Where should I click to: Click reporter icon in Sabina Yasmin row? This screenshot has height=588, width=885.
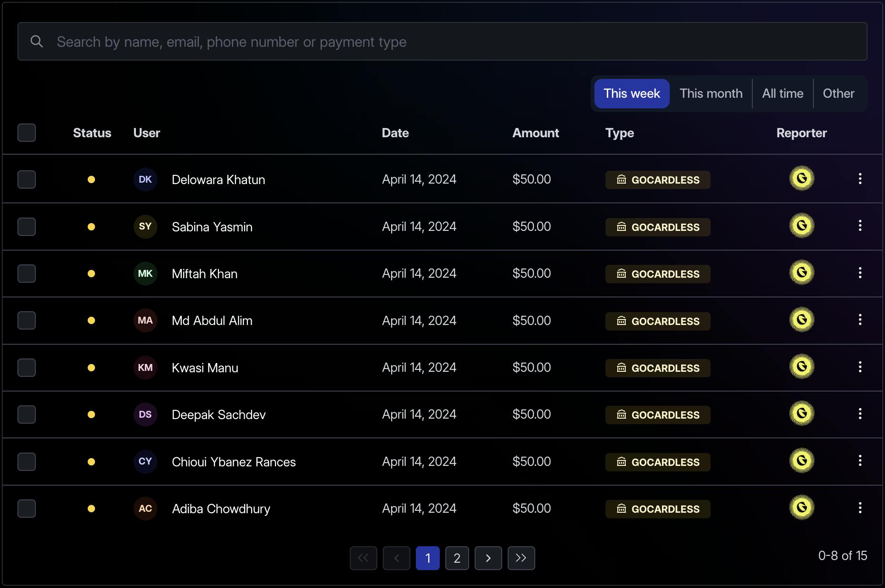[x=801, y=226]
